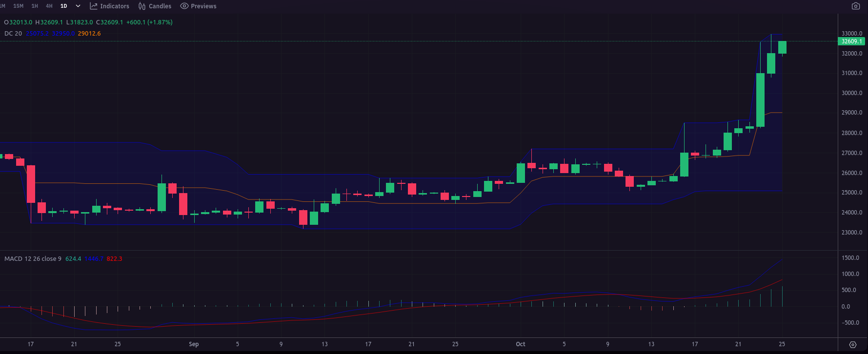Click the MACD line value 1446.7
This screenshot has height=354, width=868.
tap(94, 259)
